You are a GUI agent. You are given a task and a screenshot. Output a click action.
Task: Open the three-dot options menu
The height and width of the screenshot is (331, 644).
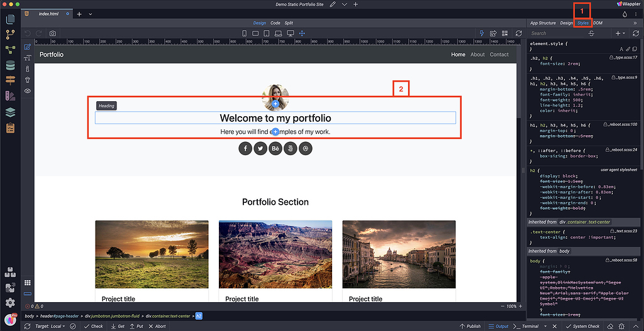click(x=636, y=14)
